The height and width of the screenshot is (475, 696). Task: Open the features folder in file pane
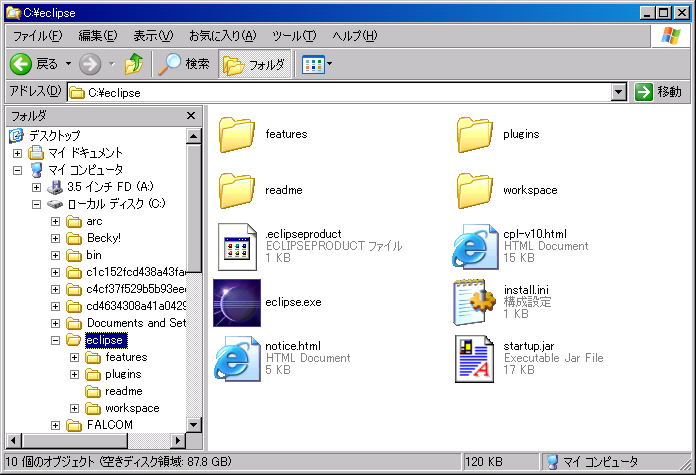pos(237,135)
